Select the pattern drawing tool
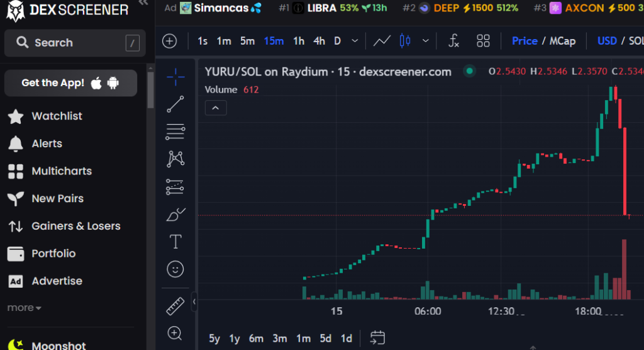644x350 pixels. pos(175,159)
